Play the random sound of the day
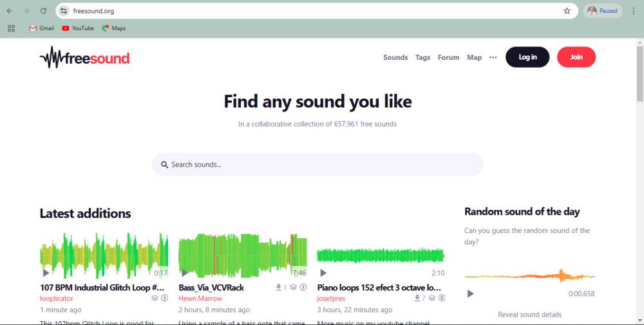This screenshot has height=325, width=644. pos(470,293)
